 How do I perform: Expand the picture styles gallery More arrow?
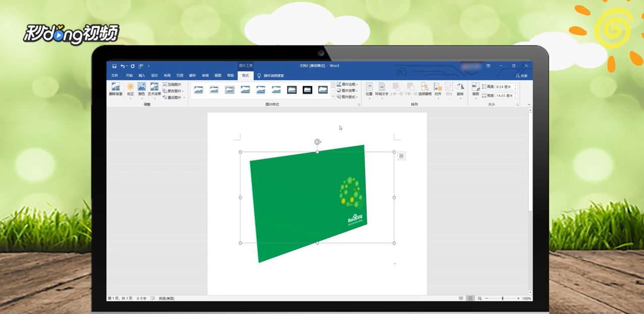[x=333, y=96]
